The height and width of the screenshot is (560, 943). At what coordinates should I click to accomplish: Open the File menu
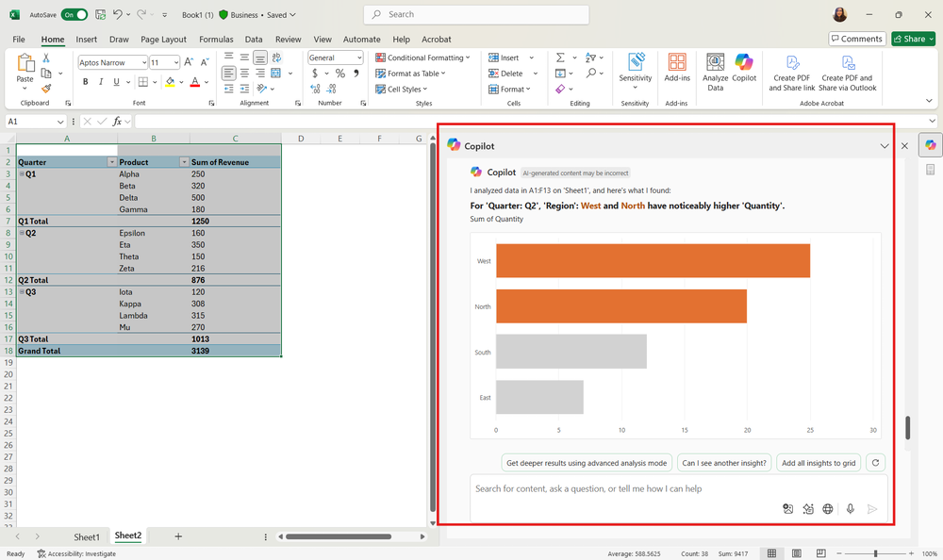19,39
